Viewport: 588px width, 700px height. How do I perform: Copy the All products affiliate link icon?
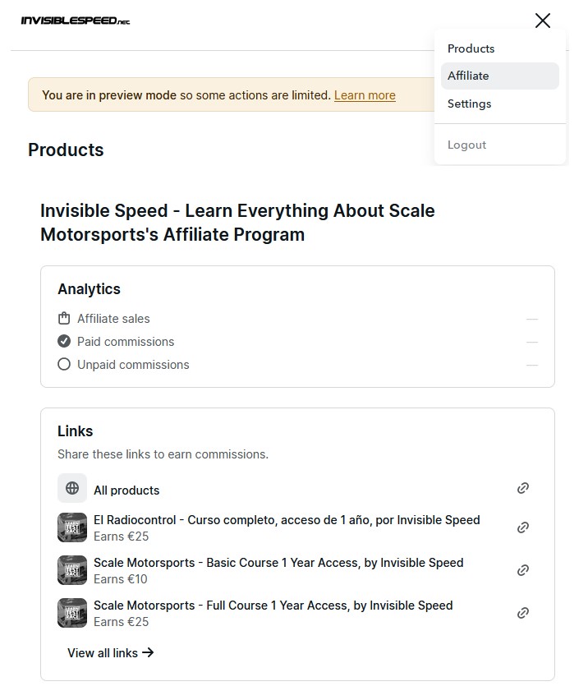point(523,488)
